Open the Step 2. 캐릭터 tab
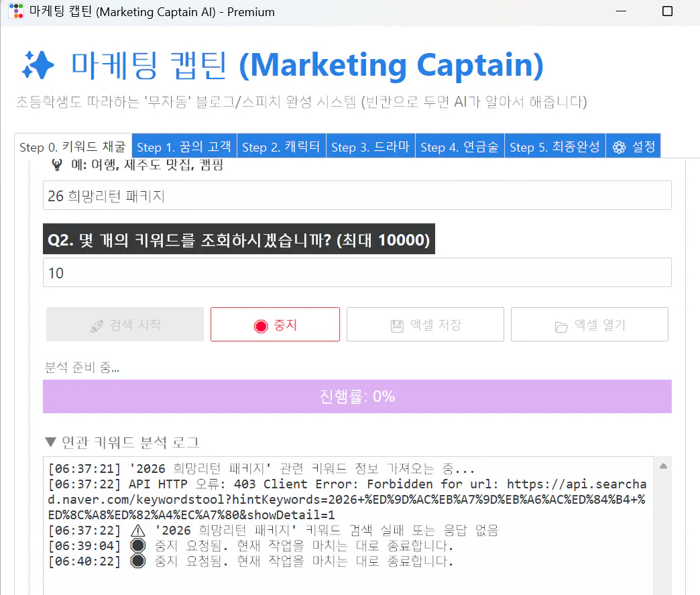700x595 pixels. point(281,146)
